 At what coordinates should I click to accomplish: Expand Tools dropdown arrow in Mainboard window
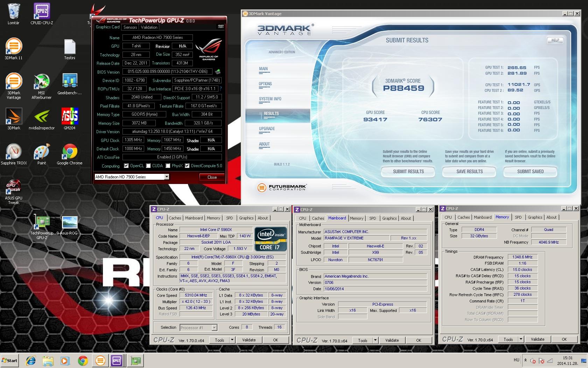tap(375, 340)
